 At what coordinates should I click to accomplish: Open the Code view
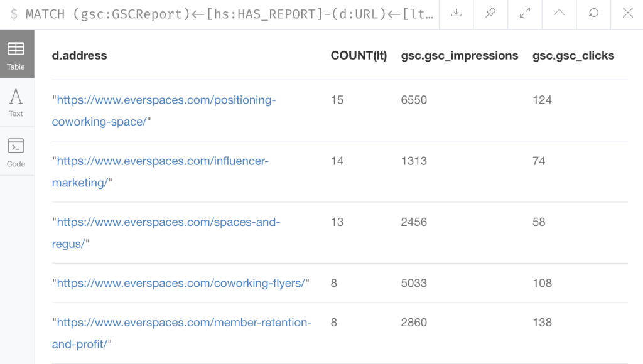point(16,152)
